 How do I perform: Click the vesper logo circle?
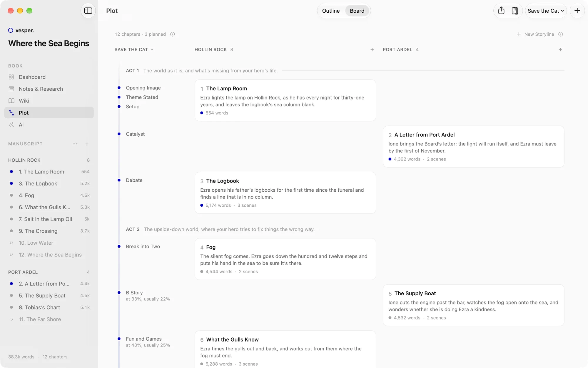click(11, 30)
